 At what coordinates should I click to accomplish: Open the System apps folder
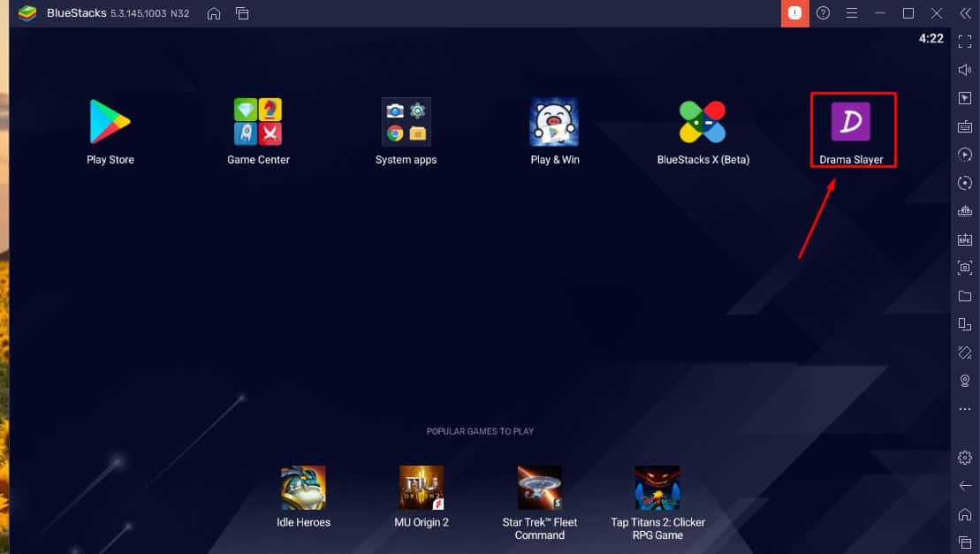click(406, 122)
